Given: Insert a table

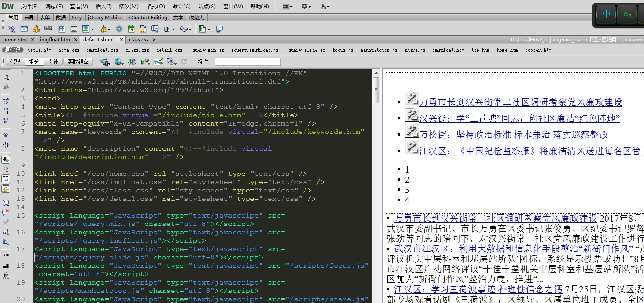Looking at the screenshot, I should tap(62, 29).
